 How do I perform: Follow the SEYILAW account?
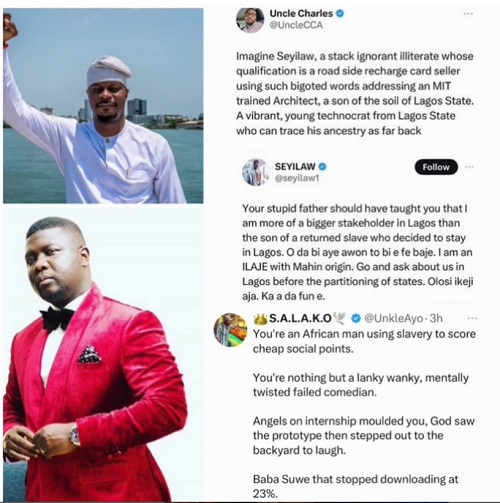pyautogui.click(x=436, y=167)
